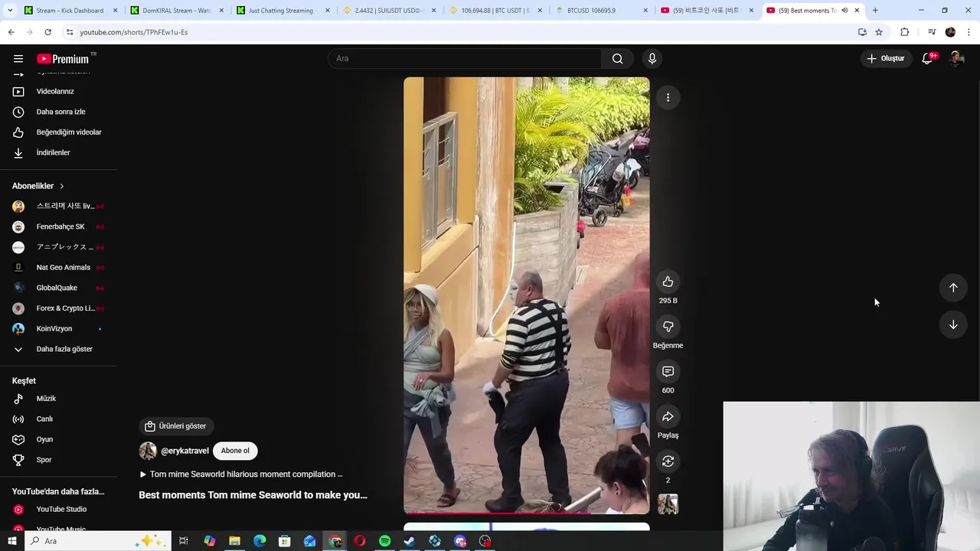Share the Short via Paylaş
This screenshot has width=980, height=551.
coord(668,417)
